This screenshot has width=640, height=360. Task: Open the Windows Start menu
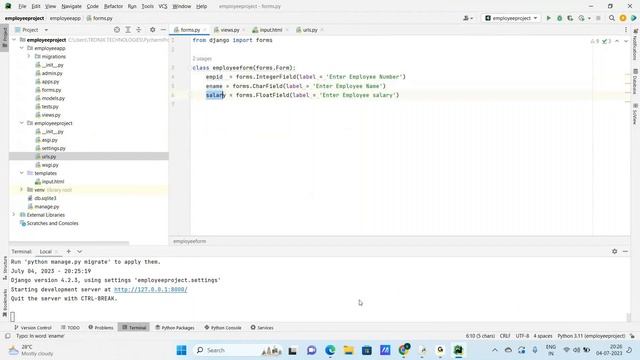pyautogui.click(x=182, y=350)
